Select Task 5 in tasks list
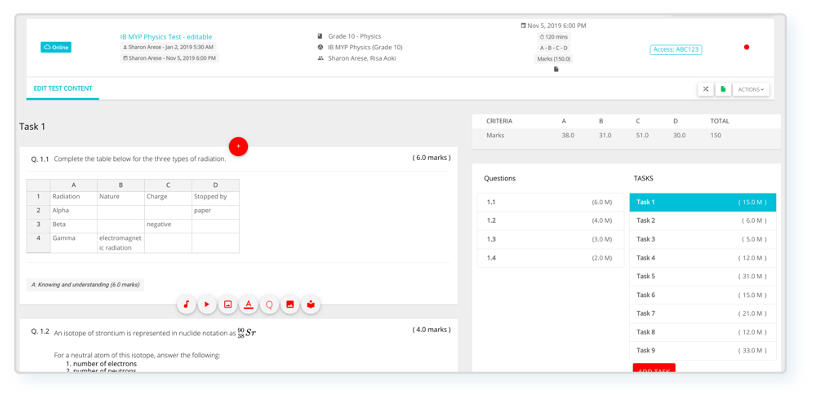Screen dimensions: 814x402 (x=702, y=276)
